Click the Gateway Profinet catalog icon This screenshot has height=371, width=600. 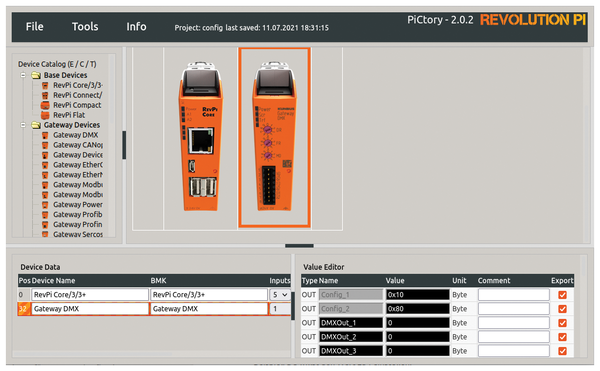point(45,225)
